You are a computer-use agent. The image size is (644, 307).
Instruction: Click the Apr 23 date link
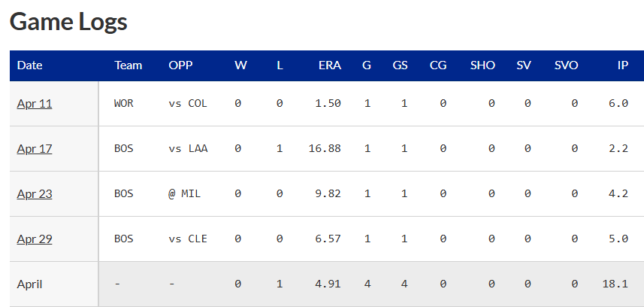pyautogui.click(x=35, y=193)
